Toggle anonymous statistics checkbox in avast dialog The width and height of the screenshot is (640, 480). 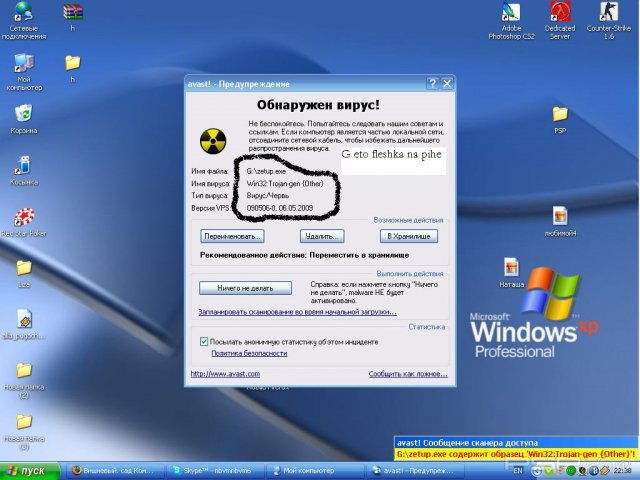click(204, 341)
